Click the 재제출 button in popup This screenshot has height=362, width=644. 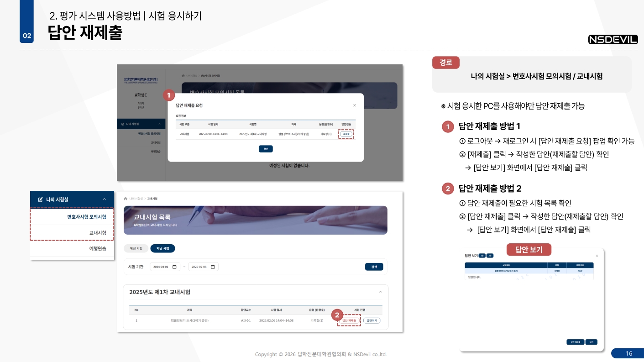347,134
